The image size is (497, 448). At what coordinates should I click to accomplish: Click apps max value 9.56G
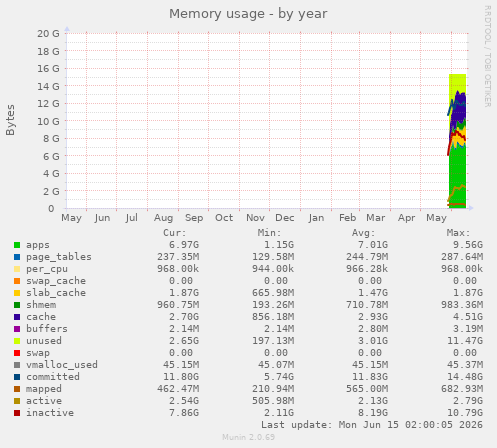(x=468, y=245)
